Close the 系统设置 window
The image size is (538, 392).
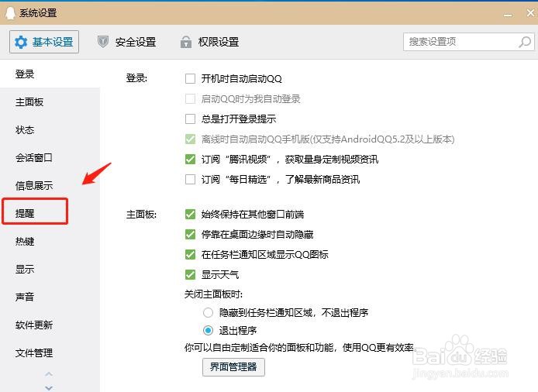click(x=530, y=13)
